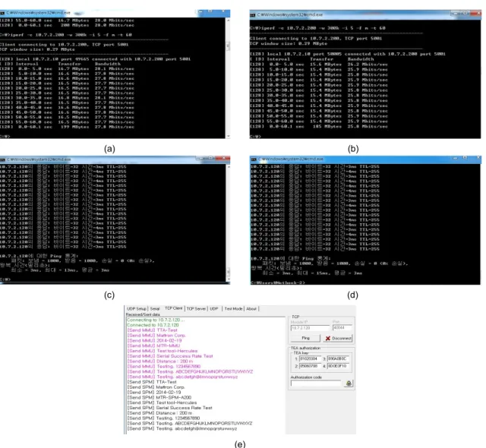The width and height of the screenshot is (486, 448).
Task: Click iperf command line in window (b)
Action: pos(317,28)
